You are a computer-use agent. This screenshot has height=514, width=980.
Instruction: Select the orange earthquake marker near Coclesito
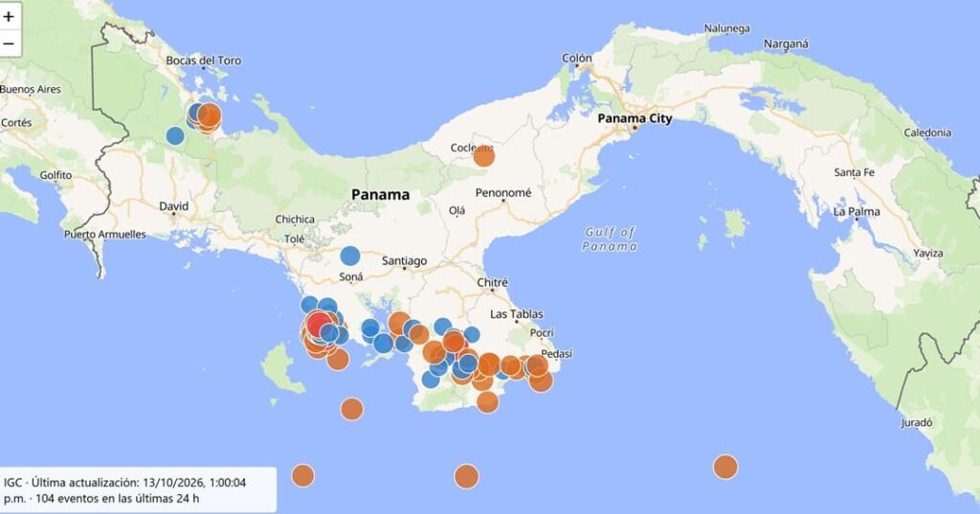[x=483, y=156]
